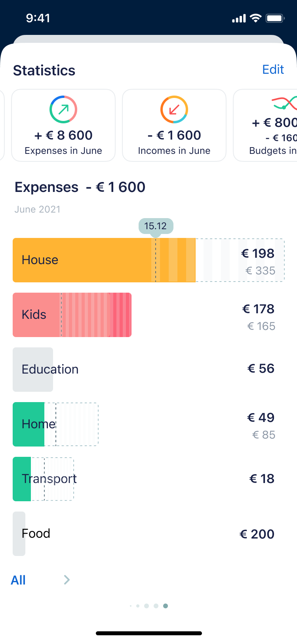Select the green Home budget bar
The image size is (297, 644).
29,424
